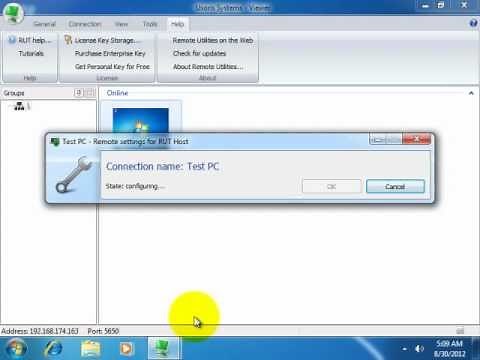Click State: configuring status text
Viewport: 480px width, 360px height.
click(135, 186)
